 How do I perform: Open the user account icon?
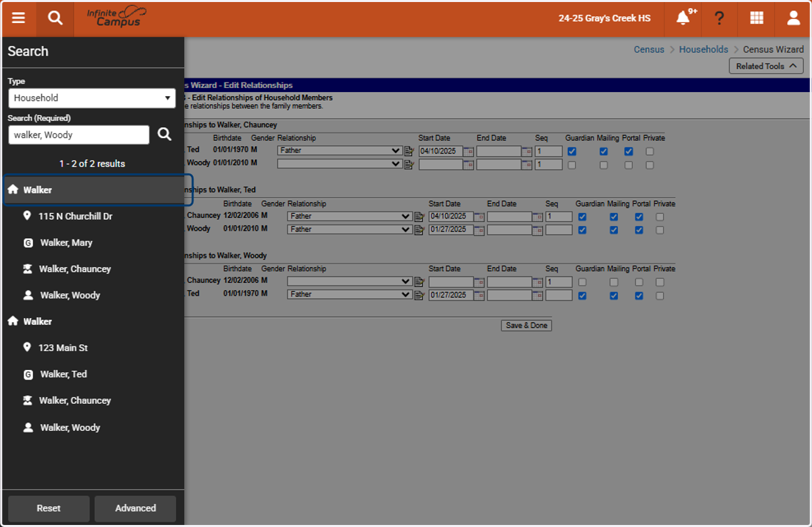[794, 18]
